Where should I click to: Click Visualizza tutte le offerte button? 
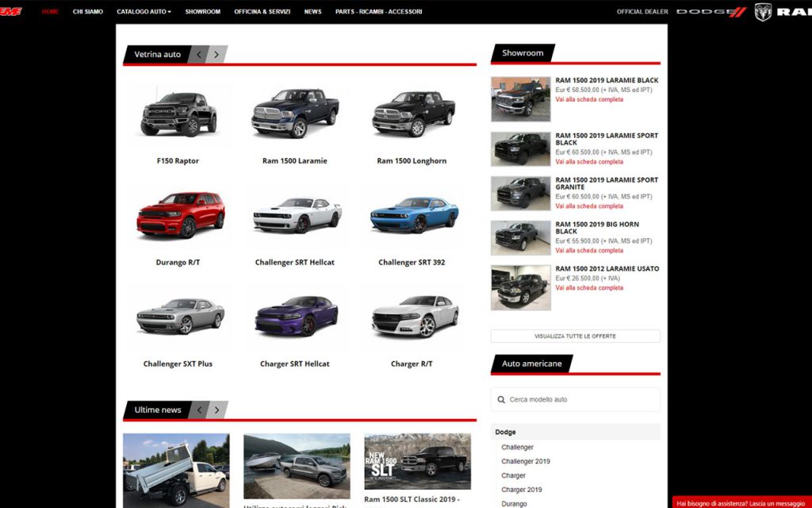click(x=576, y=336)
